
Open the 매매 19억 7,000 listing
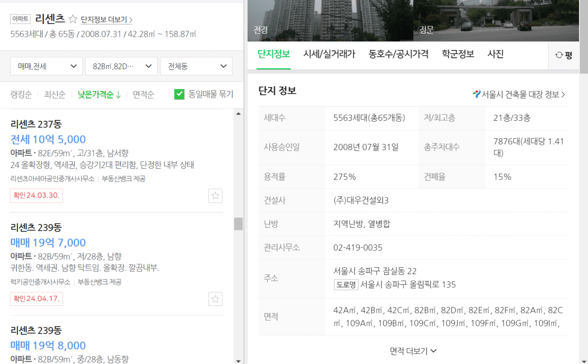click(x=48, y=242)
